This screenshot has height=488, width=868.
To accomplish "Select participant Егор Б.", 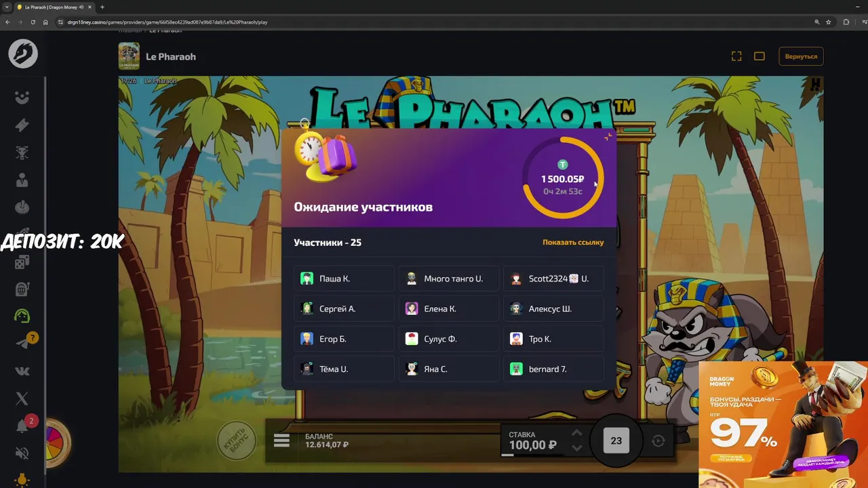I will [x=344, y=339].
